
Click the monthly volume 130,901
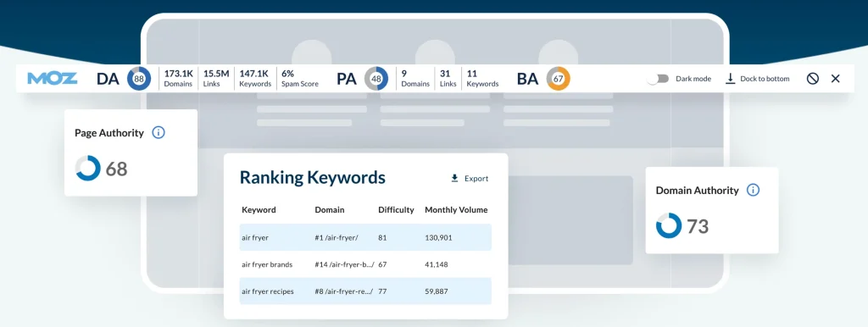(438, 237)
